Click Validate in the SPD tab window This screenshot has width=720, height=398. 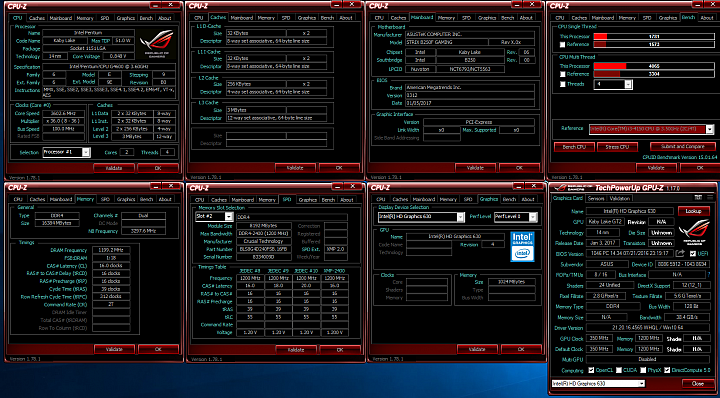coord(296,349)
